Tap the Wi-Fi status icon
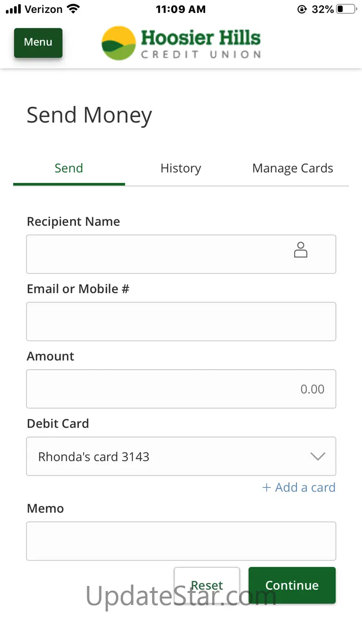This screenshot has width=362, height=644. (73, 9)
